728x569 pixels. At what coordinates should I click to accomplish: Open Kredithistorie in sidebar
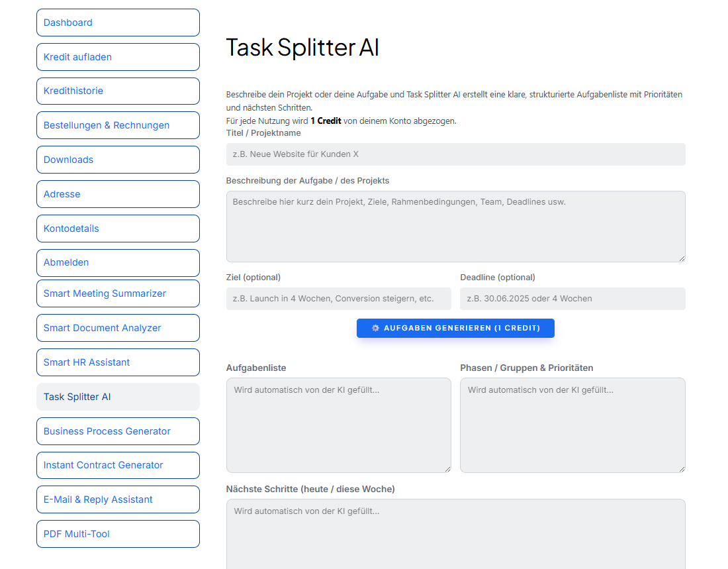click(x=118, y=91)
